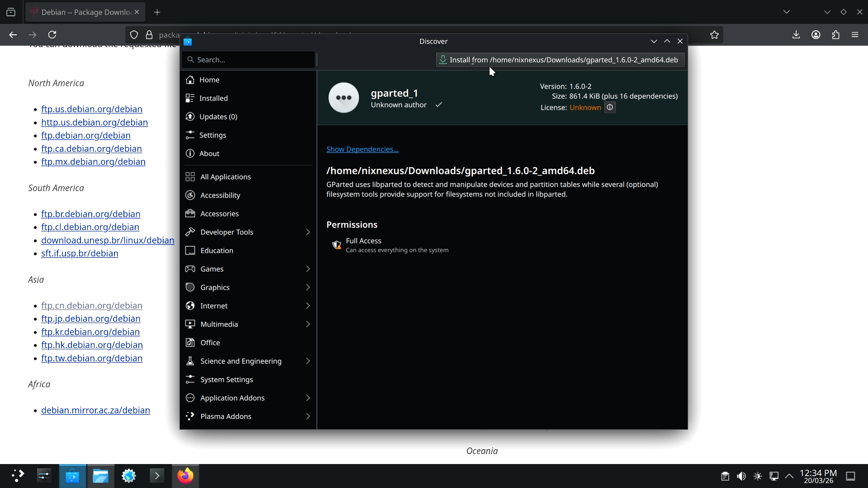
Task: Click site shield icon in address bar
Action: (x=134, y=35)
